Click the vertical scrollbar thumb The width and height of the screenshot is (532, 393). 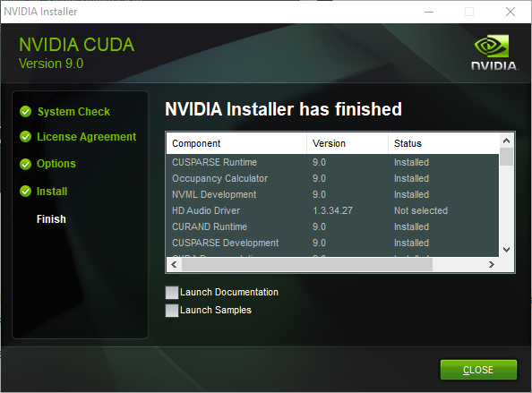point(507,157)
